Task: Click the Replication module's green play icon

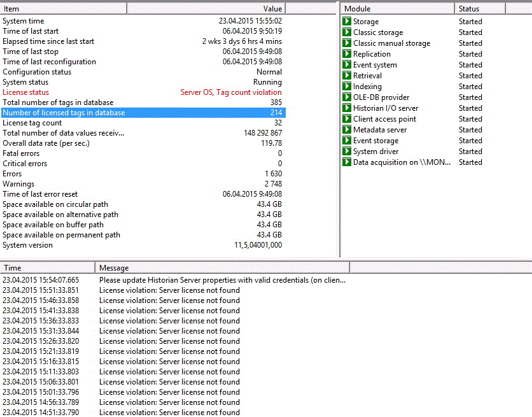Action: (347, 54)
